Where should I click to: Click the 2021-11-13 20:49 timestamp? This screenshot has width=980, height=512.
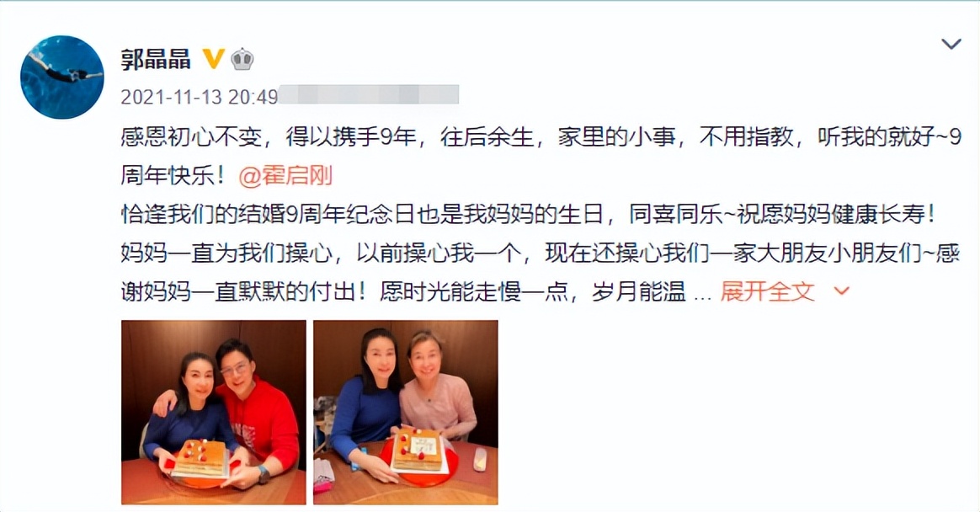pyautogui.click(x=199, y=97)
